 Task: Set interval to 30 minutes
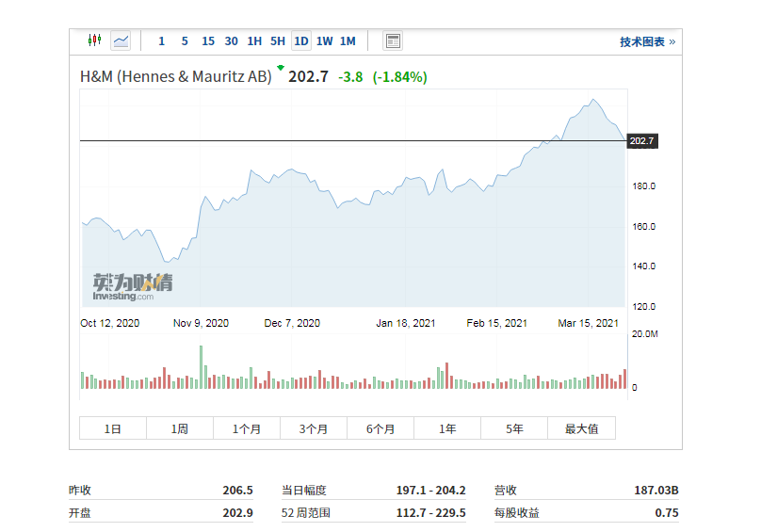coord(232,41)
